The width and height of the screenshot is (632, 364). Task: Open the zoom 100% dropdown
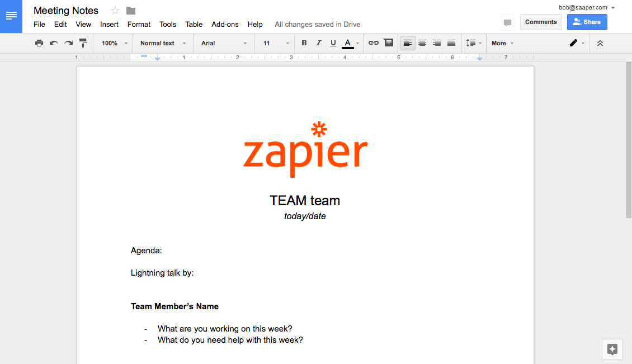click(115, 43)
